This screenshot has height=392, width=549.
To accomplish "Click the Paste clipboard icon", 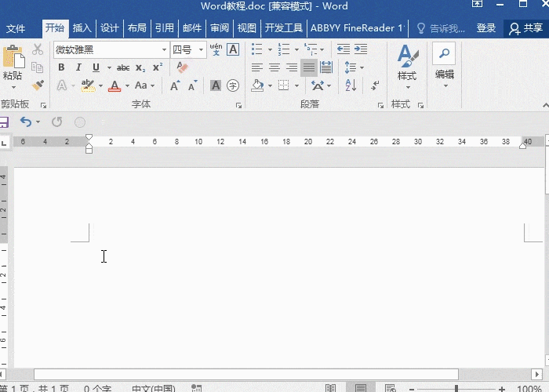I will coord(13,56).
